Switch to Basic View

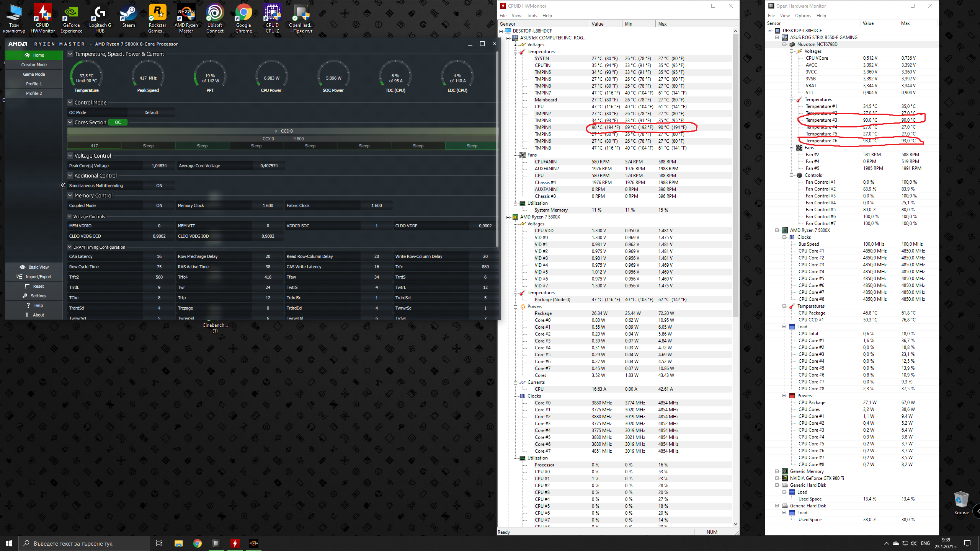tap(34, 267)
